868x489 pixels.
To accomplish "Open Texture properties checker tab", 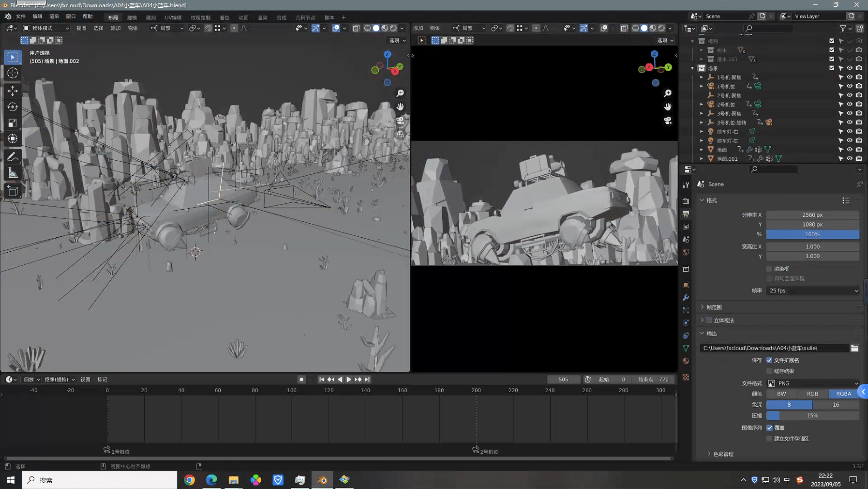I will click(686, 377).
